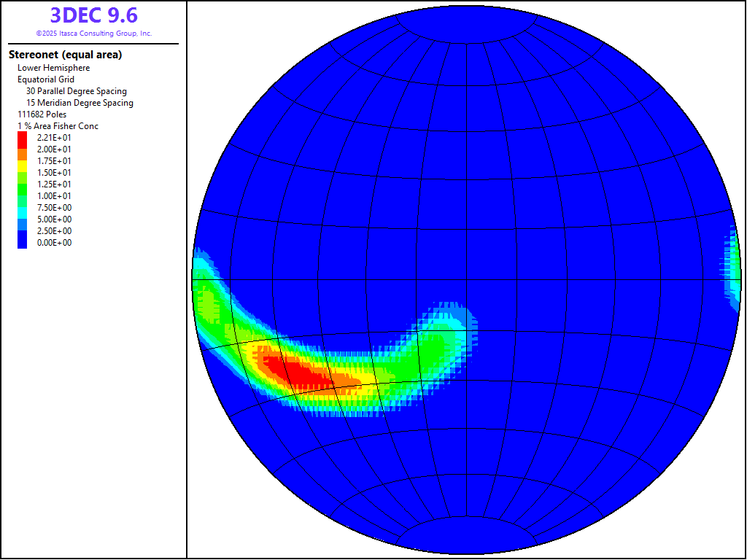The image size is (747, 560).
Task: Select the Equatorial Grid entry
Action: coord(46,79)
